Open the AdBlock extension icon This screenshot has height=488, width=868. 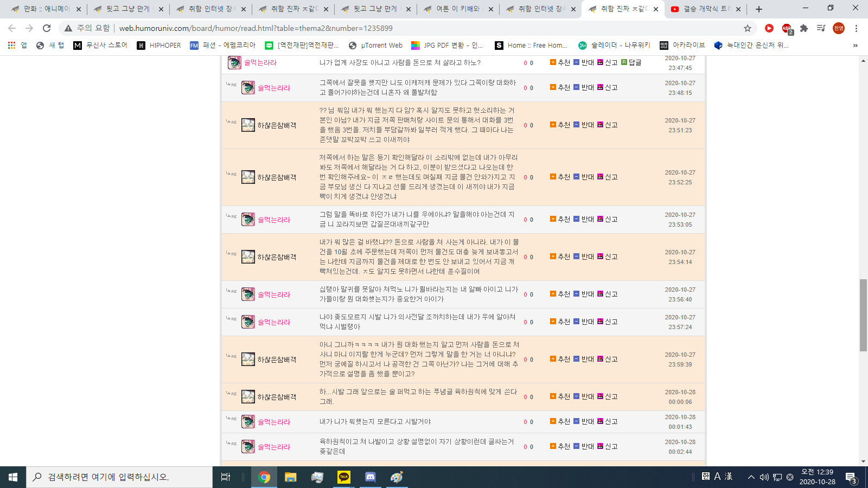(787, 28)
